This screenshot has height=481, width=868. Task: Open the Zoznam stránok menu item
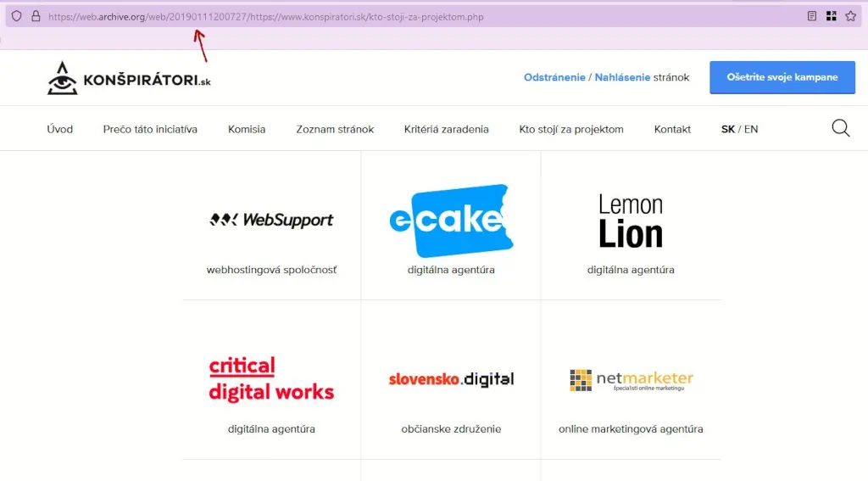(335, 129)
